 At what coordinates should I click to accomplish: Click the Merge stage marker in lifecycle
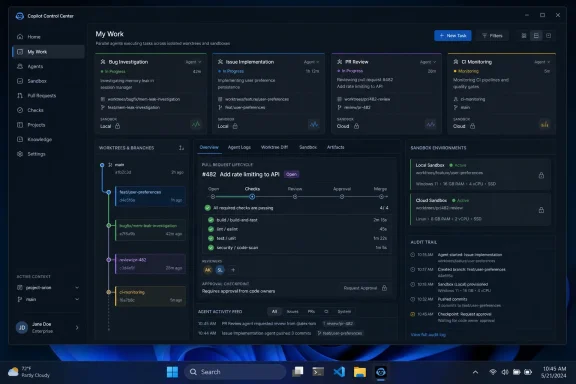[381, 197]
